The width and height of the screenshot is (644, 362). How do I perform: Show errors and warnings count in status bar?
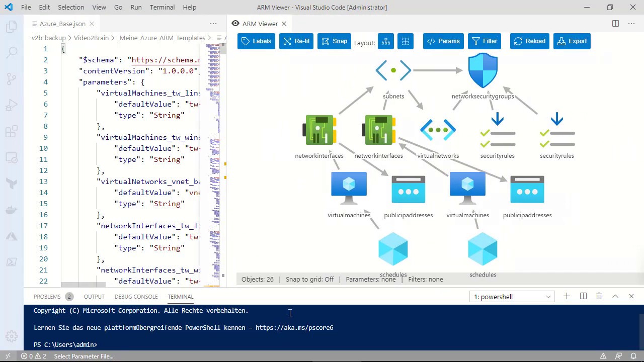click(34, 356)
